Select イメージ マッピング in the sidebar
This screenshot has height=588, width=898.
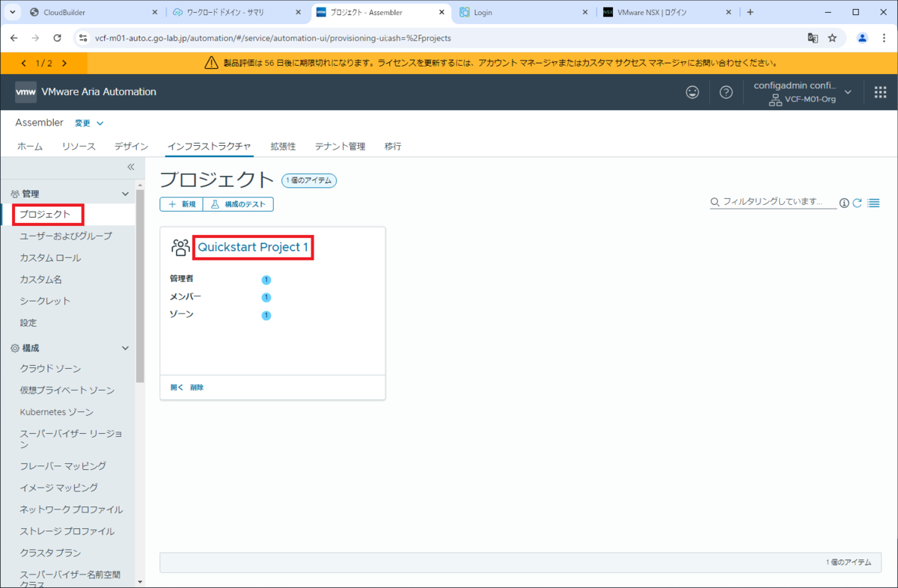tap(58, 488)
